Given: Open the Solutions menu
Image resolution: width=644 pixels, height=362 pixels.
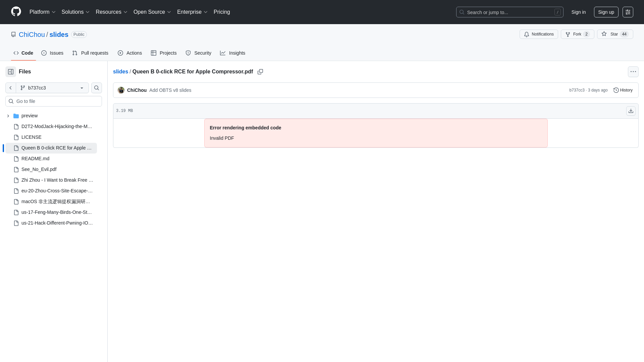Looking at the screenshot, I should [75, 12].
